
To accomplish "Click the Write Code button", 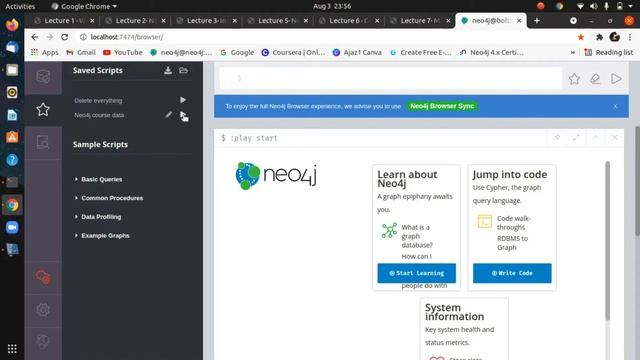I will [512, 273].
